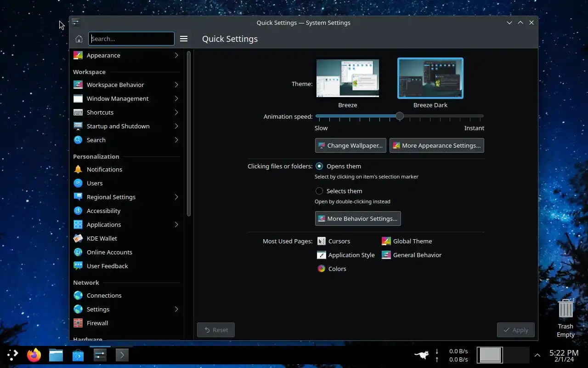
Task: Expand the Appearance category chevron
Action: (x=176, y=55)
